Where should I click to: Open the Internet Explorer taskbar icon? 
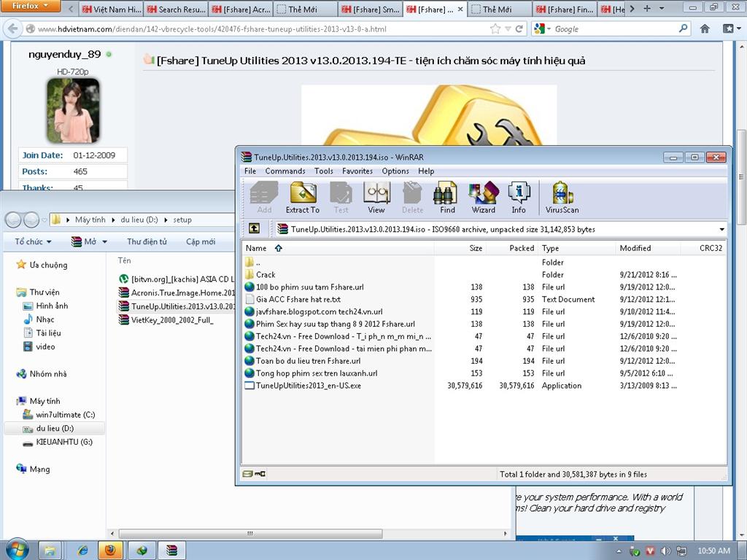tap(82, 551)
